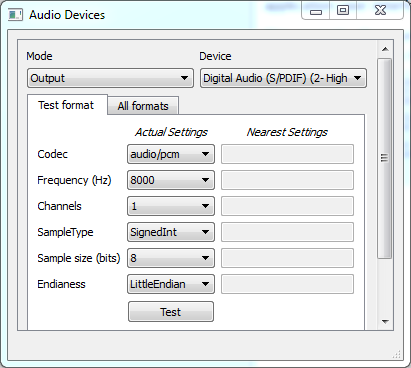Open the Sample size bits dropdown
The width and height of the screenshot is (411, 368).
click(x=171, y=258)
